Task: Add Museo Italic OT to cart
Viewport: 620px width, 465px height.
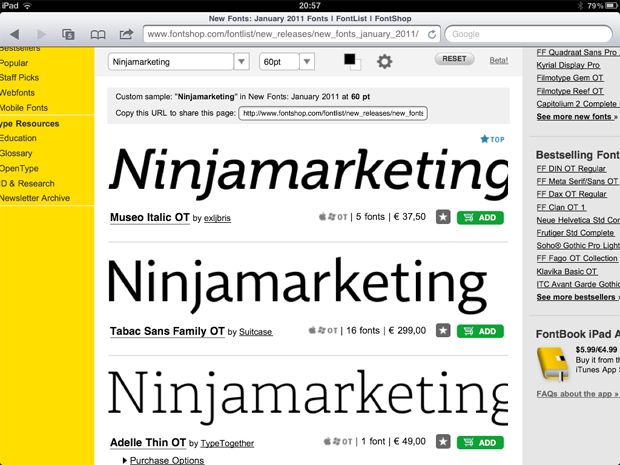Action: click(x=480, y=217)
